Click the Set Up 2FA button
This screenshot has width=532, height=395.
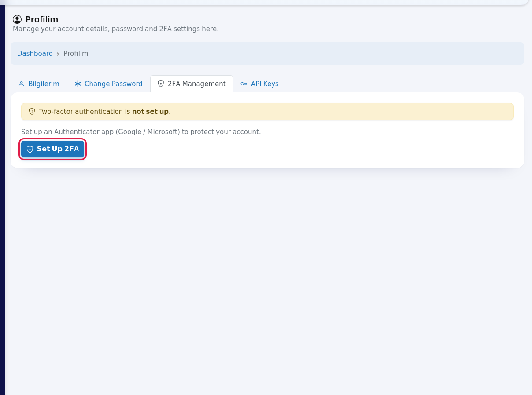click(x=52, y=149)
